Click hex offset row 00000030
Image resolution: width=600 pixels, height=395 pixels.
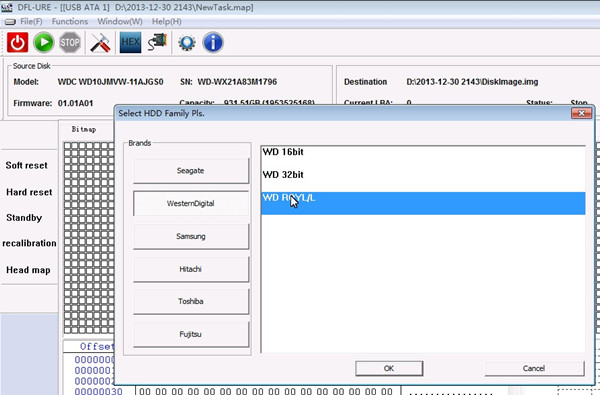98,391
